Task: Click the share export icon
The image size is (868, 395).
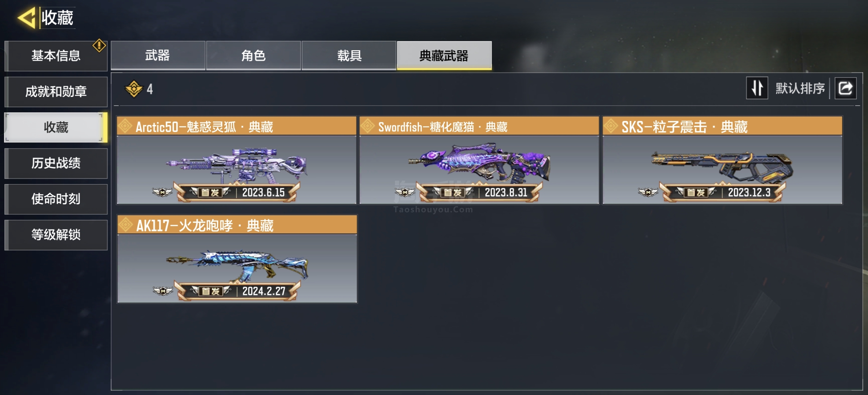Action: click(845, 88)
